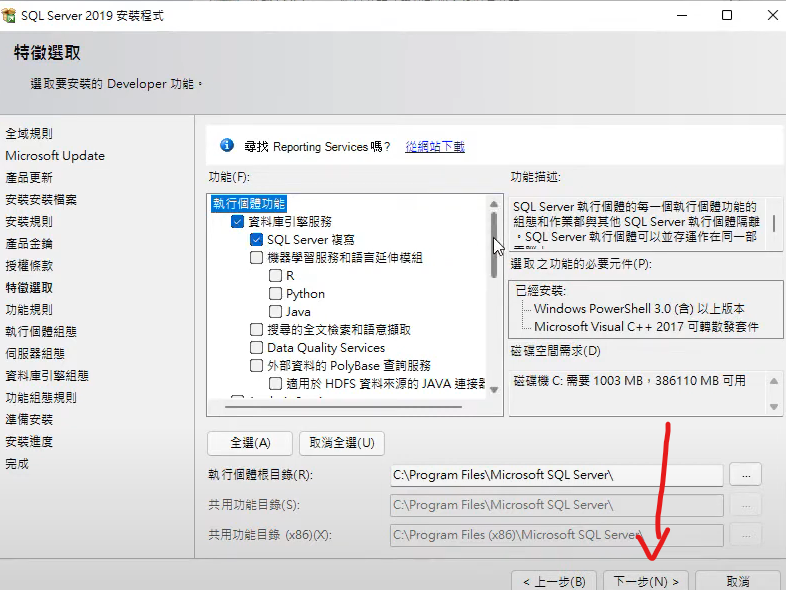Select 安裝規則 step in sidebar
786x590 pixels.
pos(29,222)
